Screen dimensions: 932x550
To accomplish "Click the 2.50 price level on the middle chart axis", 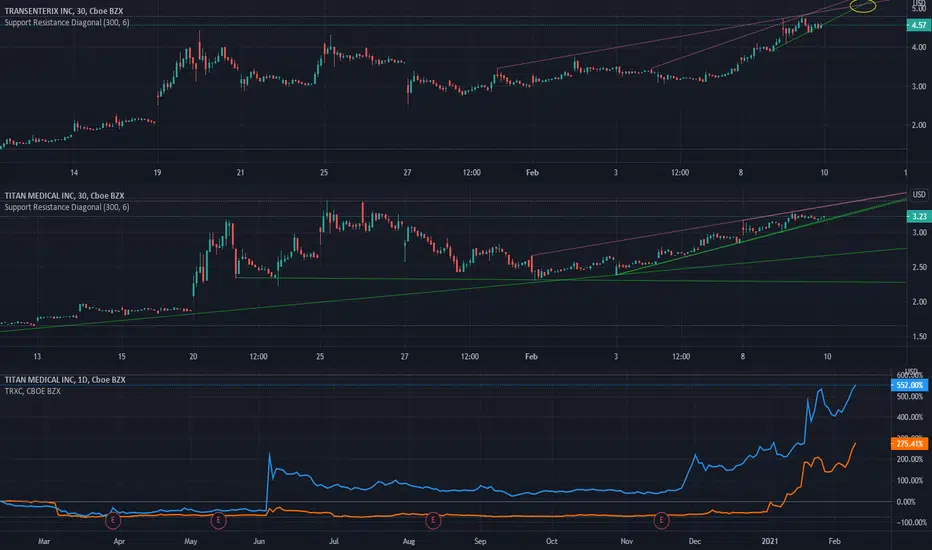I will pos(918,268).
